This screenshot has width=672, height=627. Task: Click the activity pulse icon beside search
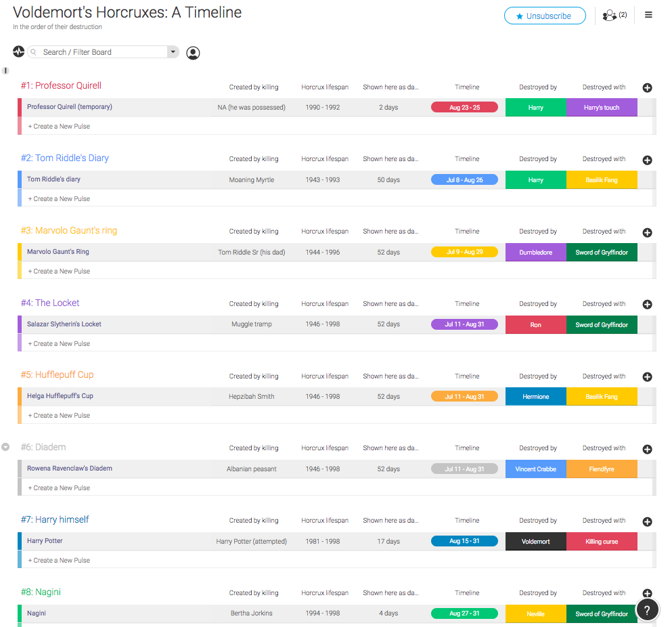pos(18,52)
